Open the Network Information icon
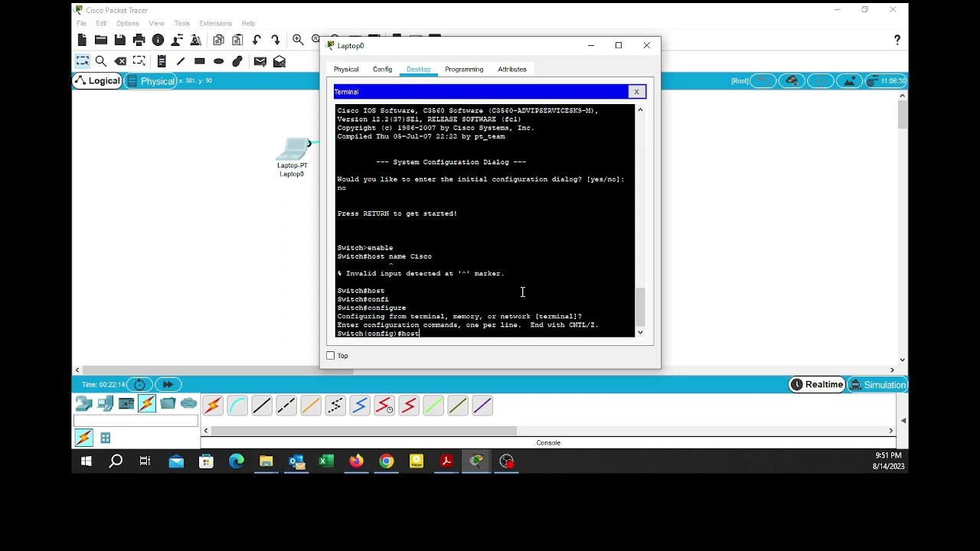The image size is (980, 551). [x=158, y=40]
